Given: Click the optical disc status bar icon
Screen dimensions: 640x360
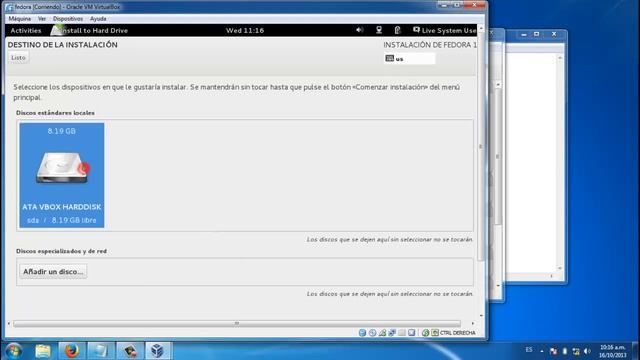Looking at the screenshot, I should (372, 333).
